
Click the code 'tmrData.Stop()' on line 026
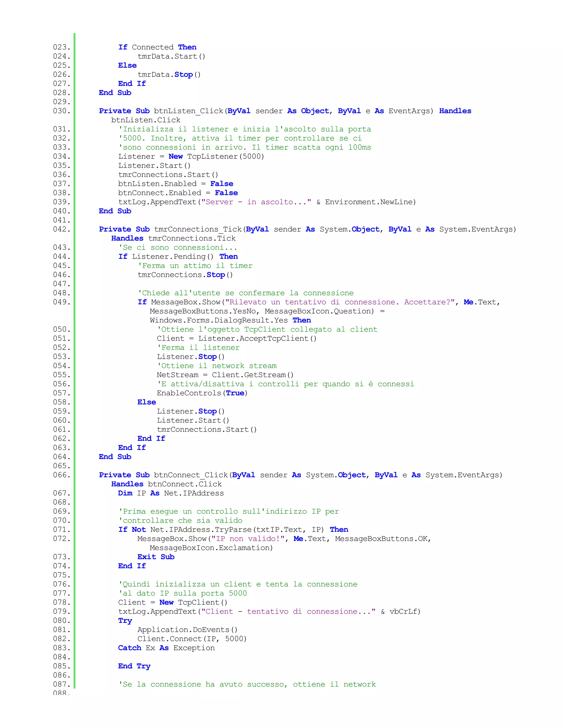169,74
